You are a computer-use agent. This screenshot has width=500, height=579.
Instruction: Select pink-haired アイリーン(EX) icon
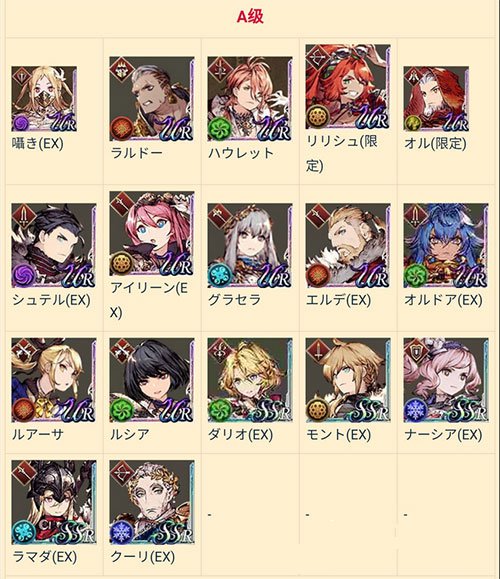152,233
